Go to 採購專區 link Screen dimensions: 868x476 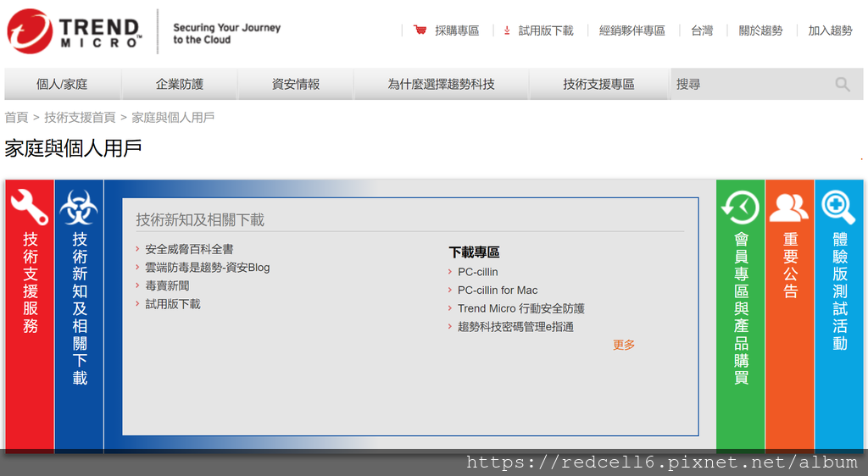click(x=457, y=30)
